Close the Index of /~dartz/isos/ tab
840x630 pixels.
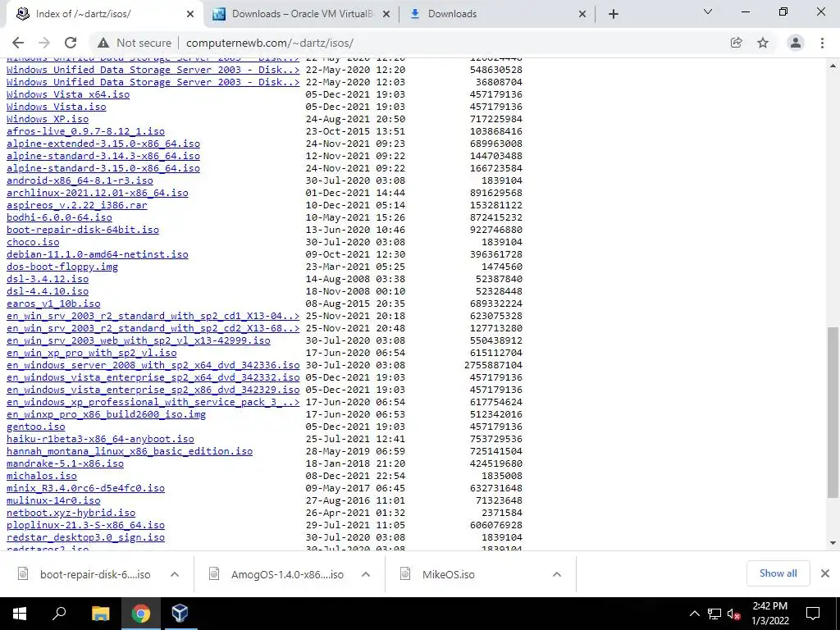coord(190,14)
